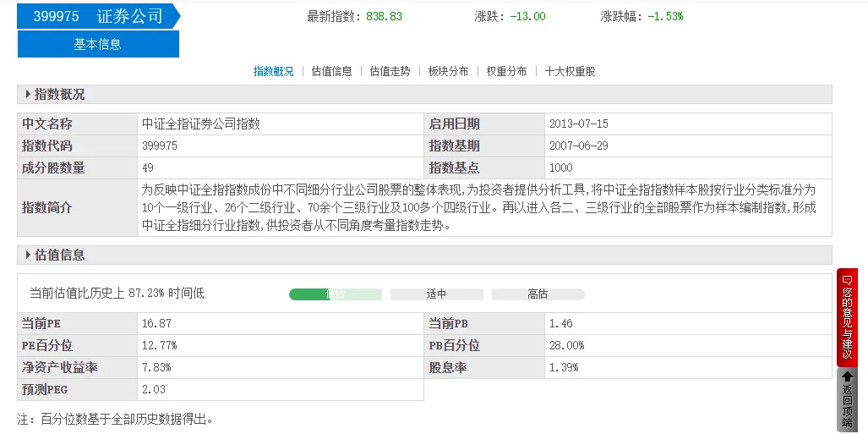Open 十大权重股 navigation link
This screenshot has height=434, width=868.
[x=570, y=71]
